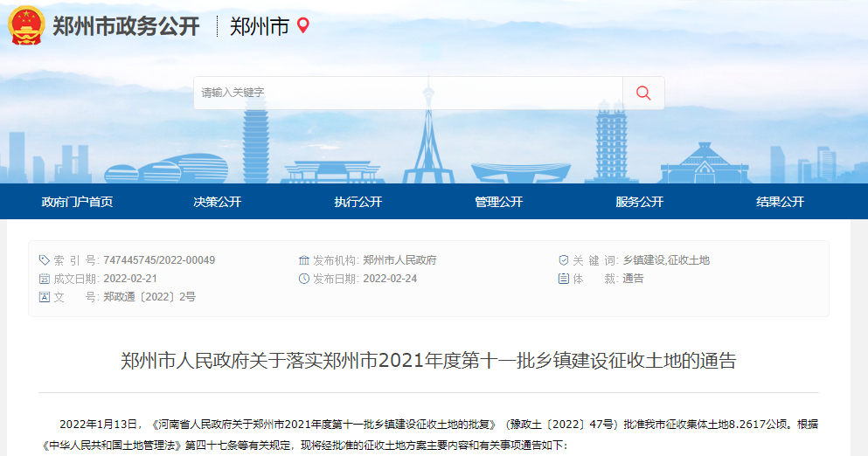This screenshot has height=456, width=868.
Task: Open the 政府门户首页 navigation item
Action: [x=77, y=202]
